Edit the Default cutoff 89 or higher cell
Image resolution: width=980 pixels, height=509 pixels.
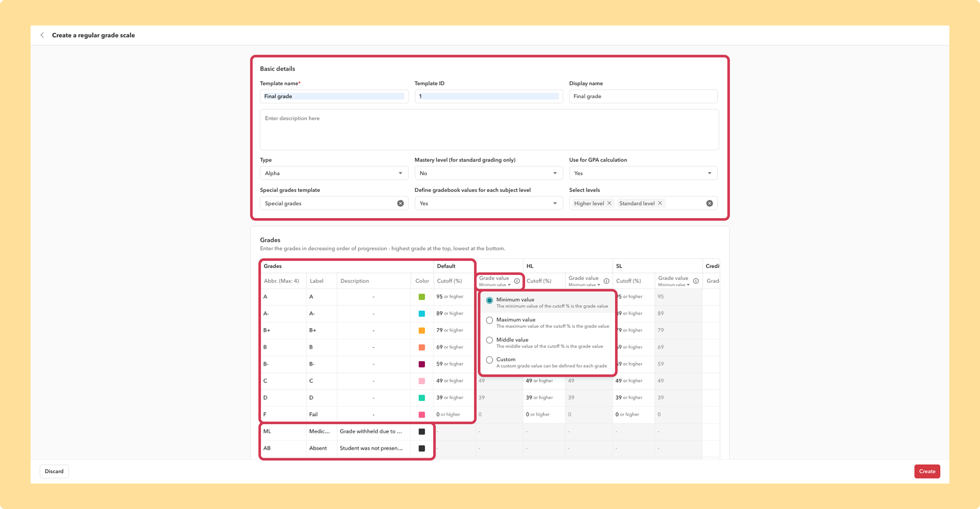(454, 314)
